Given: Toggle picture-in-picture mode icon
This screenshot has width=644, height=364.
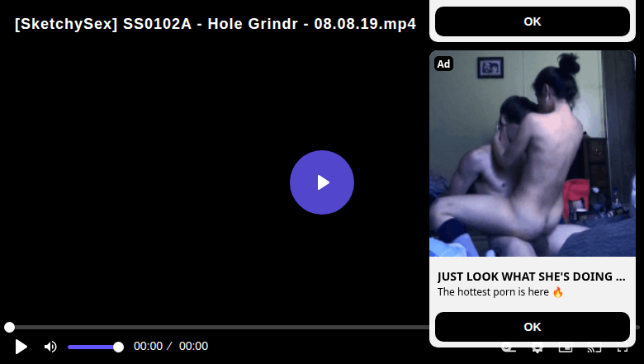Looking at the screenshot, I should click(566, 350).
